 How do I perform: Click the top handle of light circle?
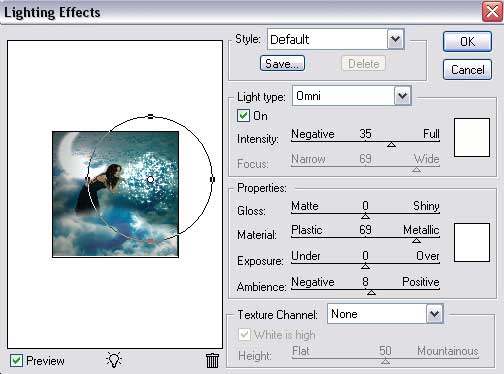coord(151,116)
